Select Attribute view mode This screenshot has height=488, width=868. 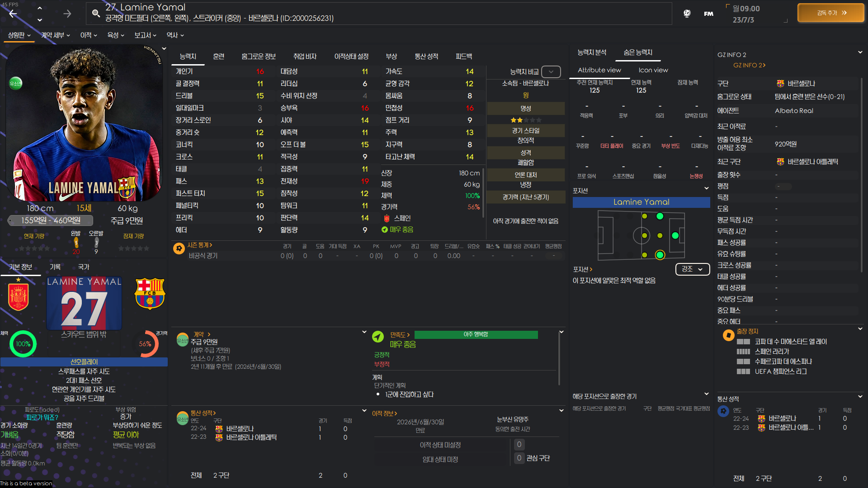[599, 70]
